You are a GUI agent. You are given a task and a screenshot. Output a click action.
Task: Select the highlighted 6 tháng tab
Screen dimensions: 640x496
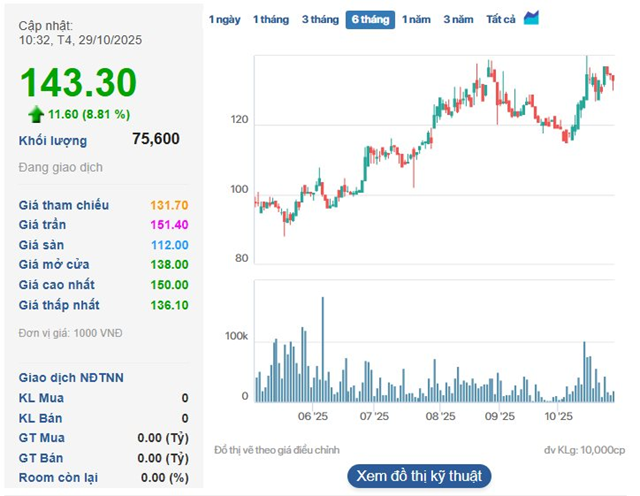tap(370, 19)
